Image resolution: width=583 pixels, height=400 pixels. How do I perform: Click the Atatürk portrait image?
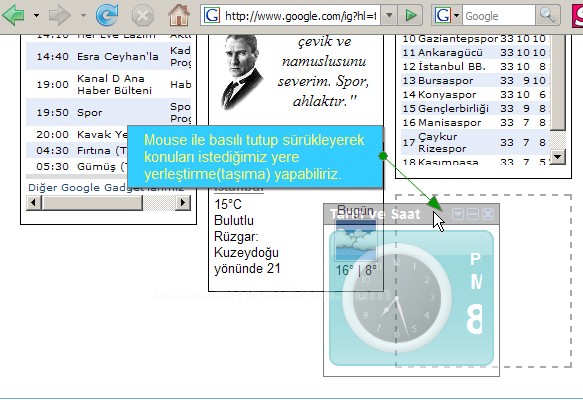pyautogui.click(x=242, y=72)
